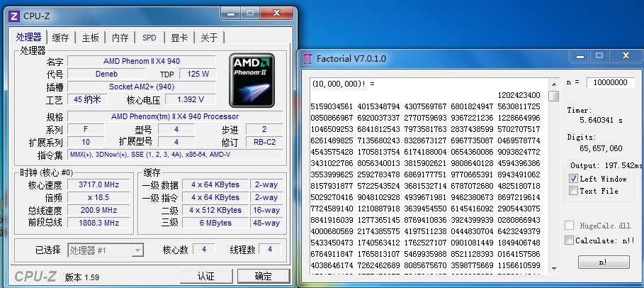The height and width of the screenshot is (288, 644).
Task: Click the Output: 197.542ms label
Action: pos(607,166)
